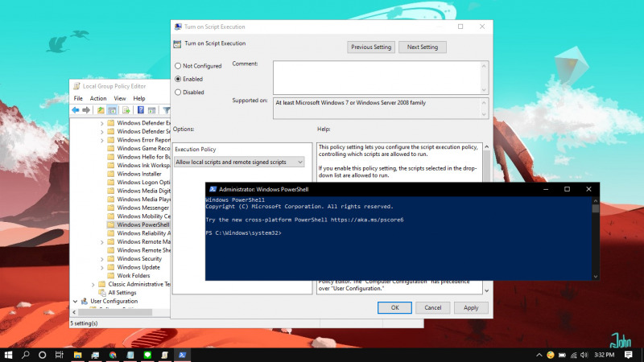Image resolution: width=644 pixels, height=362 pixels.
Task: Open the Windows Start menu
Action: (8, 355)
